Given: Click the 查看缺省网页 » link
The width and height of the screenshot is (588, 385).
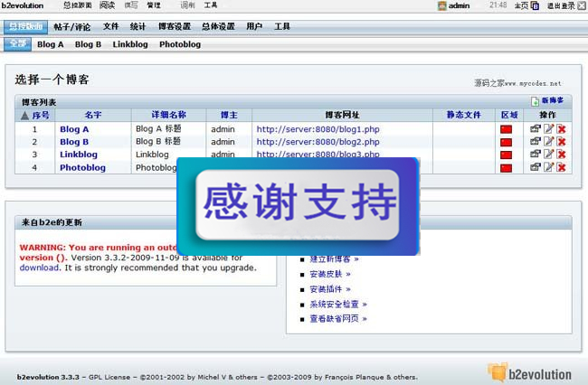Looking at the screenshot, I should coord(338,319).
